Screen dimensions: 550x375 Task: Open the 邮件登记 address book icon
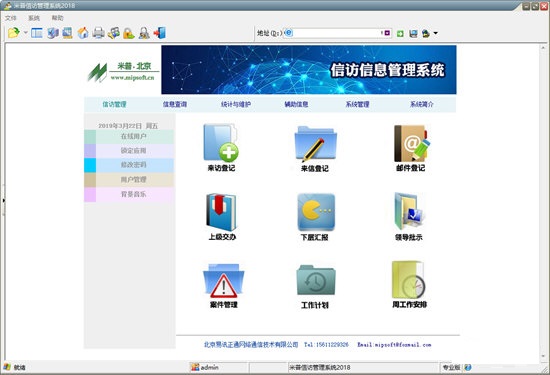click(411, 143)
